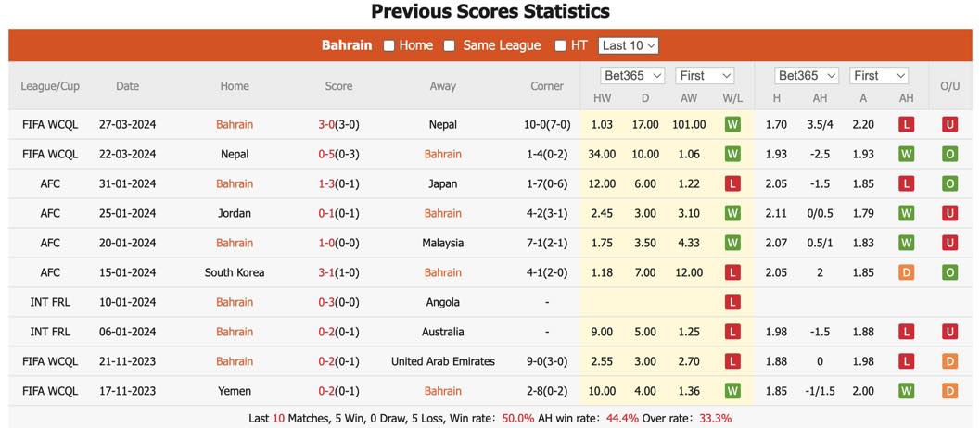
Task: Click the red U badge in the 27-03-2024 row
Action: [950, 124]
